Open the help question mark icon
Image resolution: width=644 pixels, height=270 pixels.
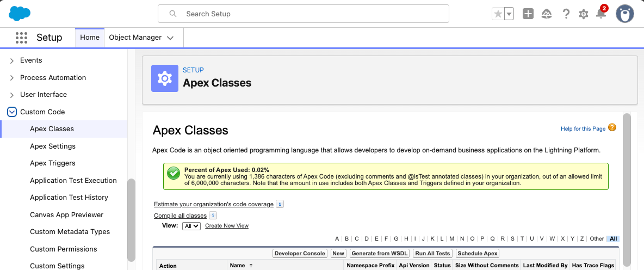point(566,14)
